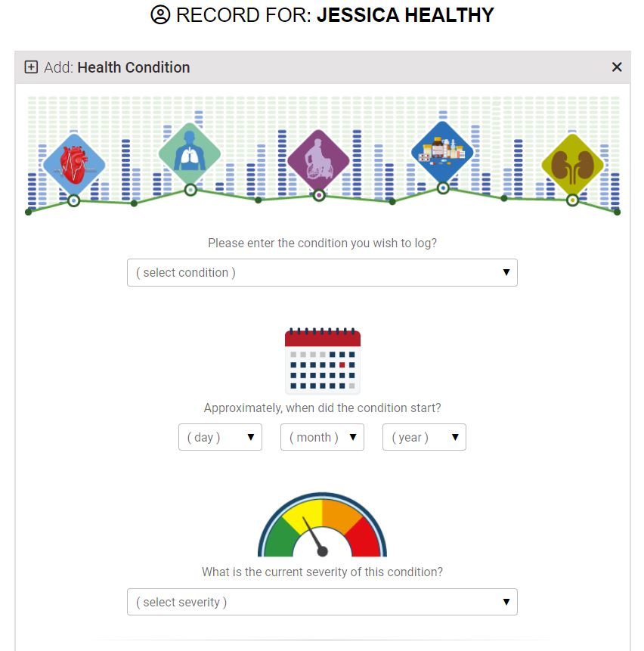Image resolution: width=644 pixels, height=651 pixels.
Task: Click the timeline marker below the lungs icon
Action: coord(190,190)
